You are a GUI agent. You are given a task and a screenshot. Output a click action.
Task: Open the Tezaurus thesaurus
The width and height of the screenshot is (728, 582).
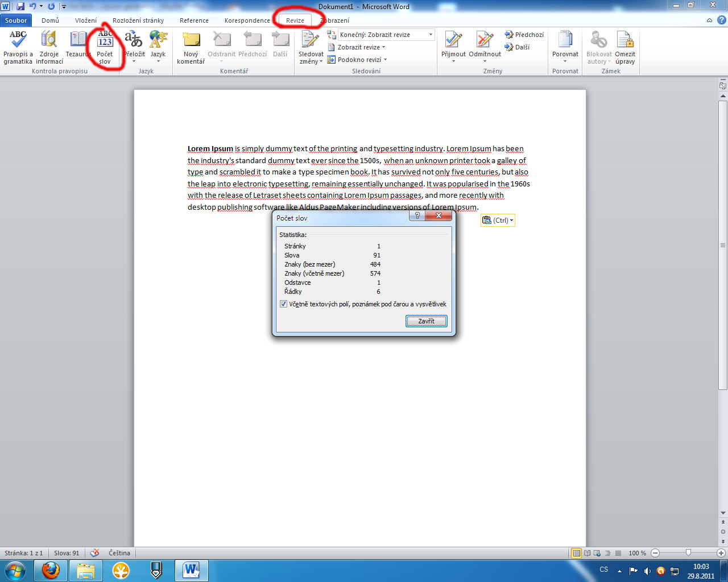pyautogui.click(x=78, y=44)
